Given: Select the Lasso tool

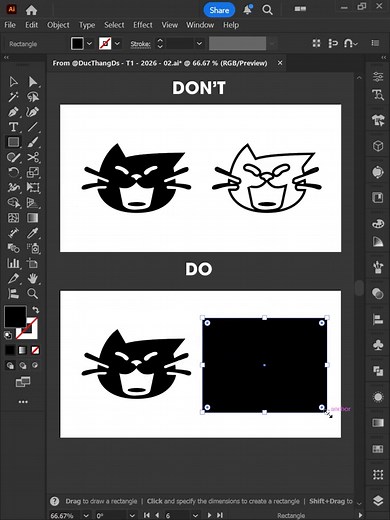Looking at the screenshot, I should click(x=33, y=97).
